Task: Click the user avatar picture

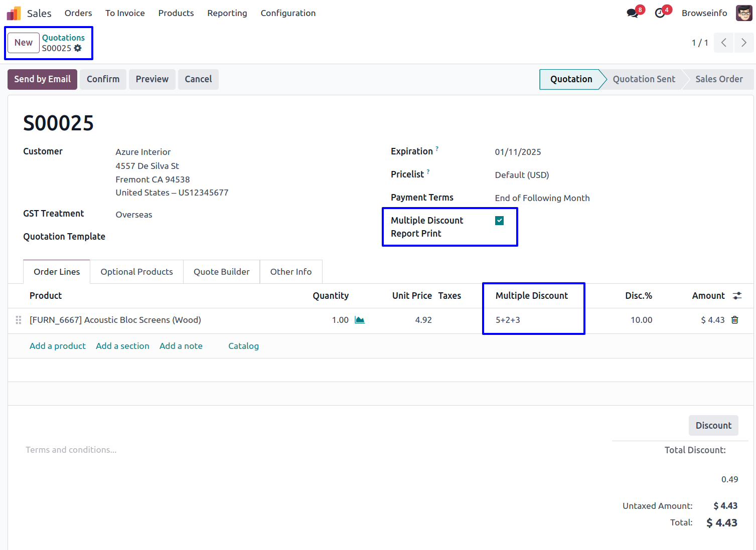Action: [x=743, y=13]
